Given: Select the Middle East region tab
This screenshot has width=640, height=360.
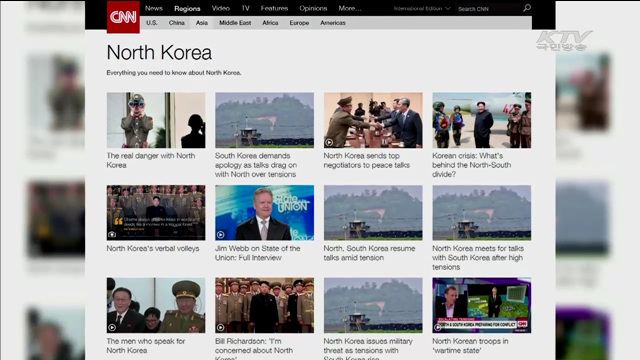Looking at the screenshot, I should [235, 23].
